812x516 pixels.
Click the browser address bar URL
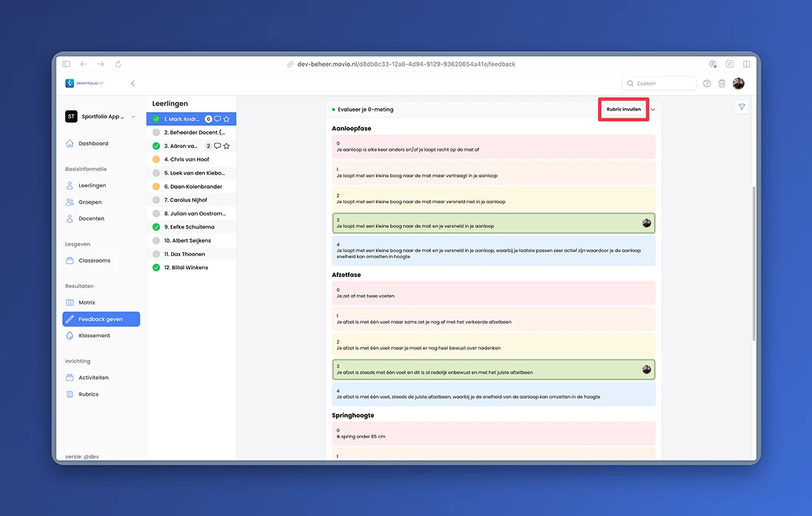406,64
